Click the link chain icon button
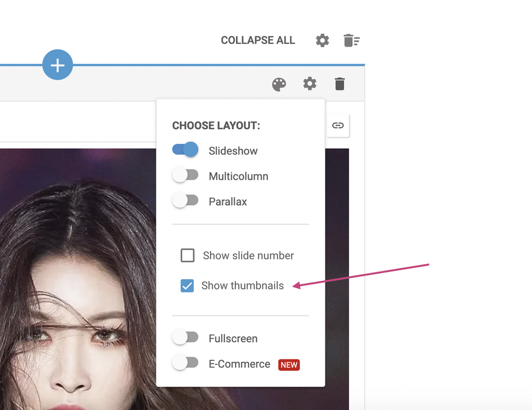 (338, 125)
